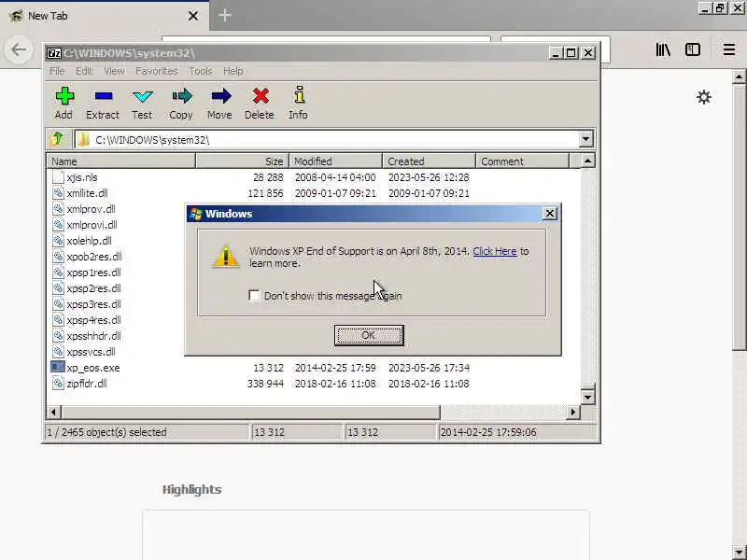
Task: Click the Highlights heading on New Tab
Action: pos(192,489)
